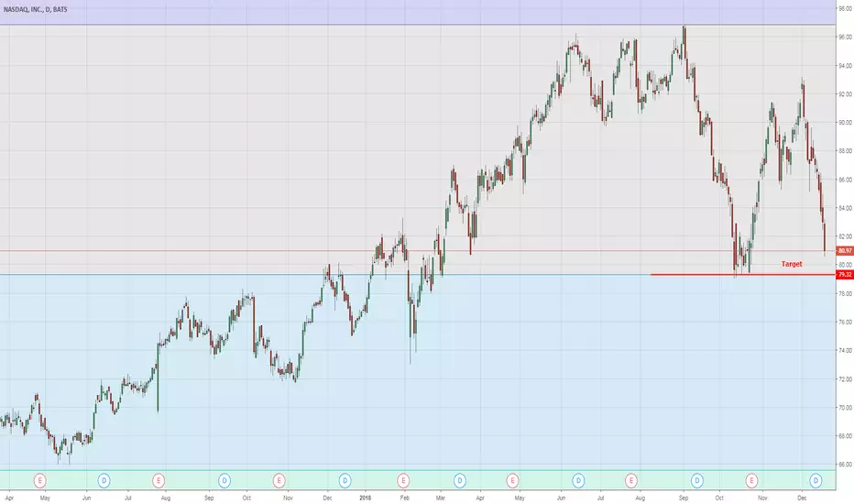Image resolution: width=854 pixels, height=504 pixels.
Task: Click the 82.00 price axis label
Action: coord(845,236)
